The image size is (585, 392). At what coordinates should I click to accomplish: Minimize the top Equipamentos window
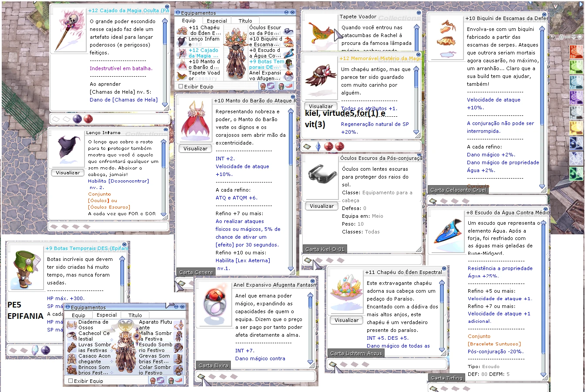click(x=287, y=13)
